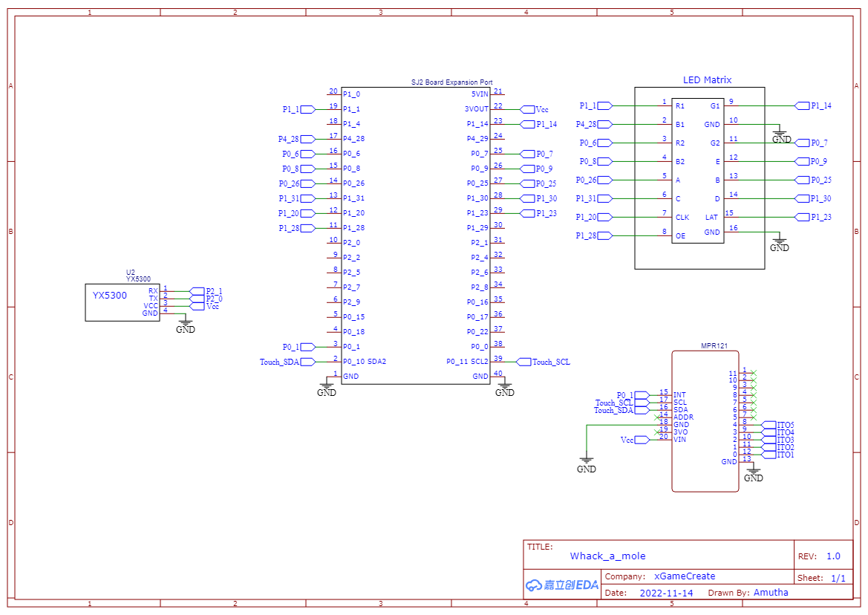Click the 'P0_22' pin label on expansion port
This screenshot has width=868, height=615.
coord(477,331)
